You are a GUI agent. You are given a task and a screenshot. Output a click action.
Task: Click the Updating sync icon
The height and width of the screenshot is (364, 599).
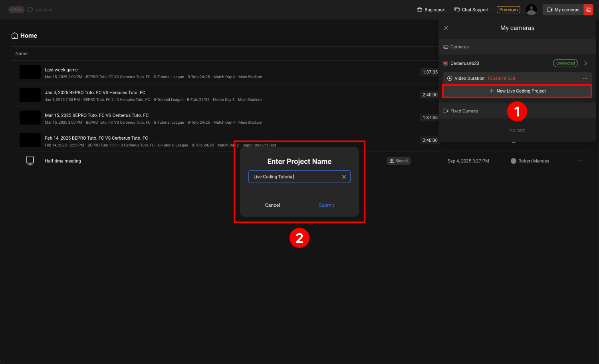30,10
